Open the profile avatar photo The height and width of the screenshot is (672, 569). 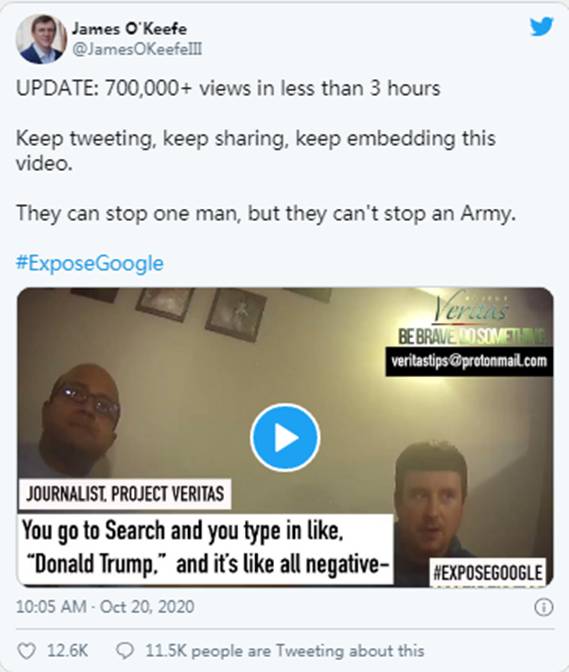pos(42,39)
